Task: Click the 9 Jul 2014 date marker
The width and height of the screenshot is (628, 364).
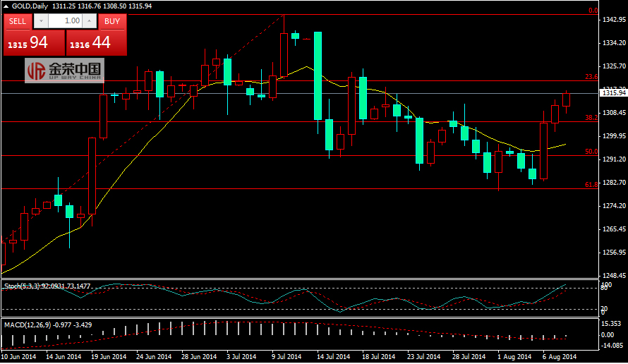Action: click(286, 356)
